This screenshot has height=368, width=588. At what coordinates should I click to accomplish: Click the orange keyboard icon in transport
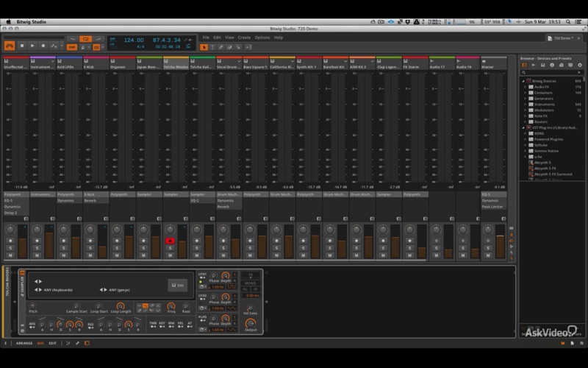[x=10, y=46]
